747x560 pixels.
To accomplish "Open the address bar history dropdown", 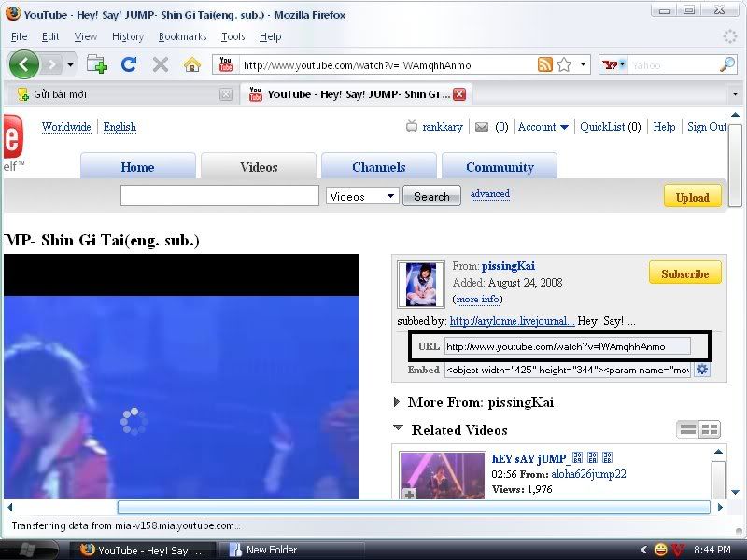I will tap(583, 64).
